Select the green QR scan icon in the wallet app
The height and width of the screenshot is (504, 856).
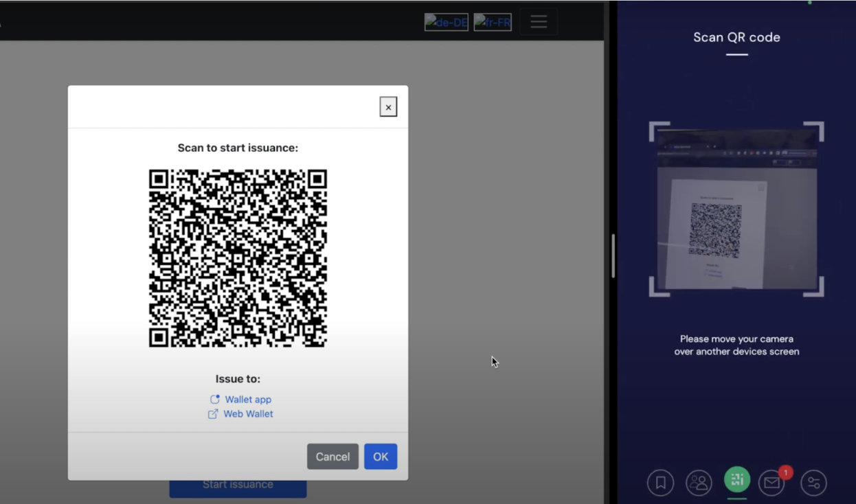(x=737, y=480)
